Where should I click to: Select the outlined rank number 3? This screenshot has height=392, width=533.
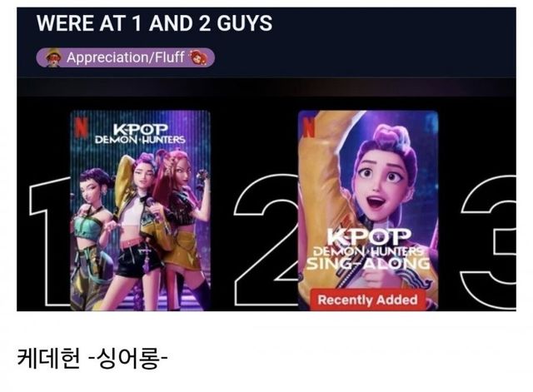(x=489, y=242)
